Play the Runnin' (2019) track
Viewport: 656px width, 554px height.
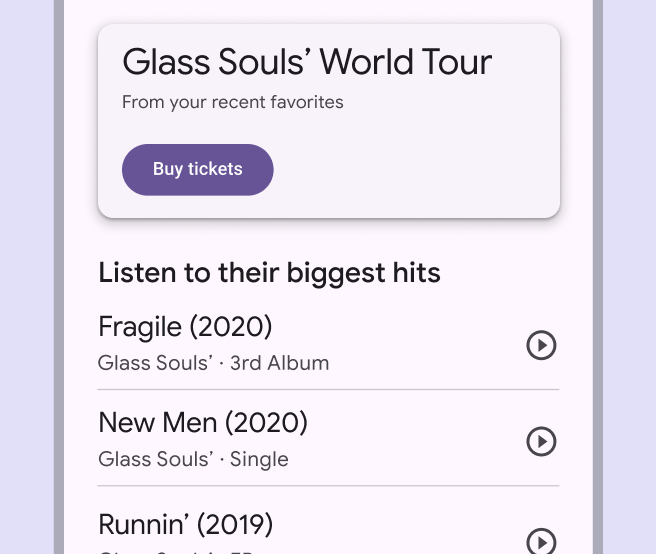tap(541, 541)
